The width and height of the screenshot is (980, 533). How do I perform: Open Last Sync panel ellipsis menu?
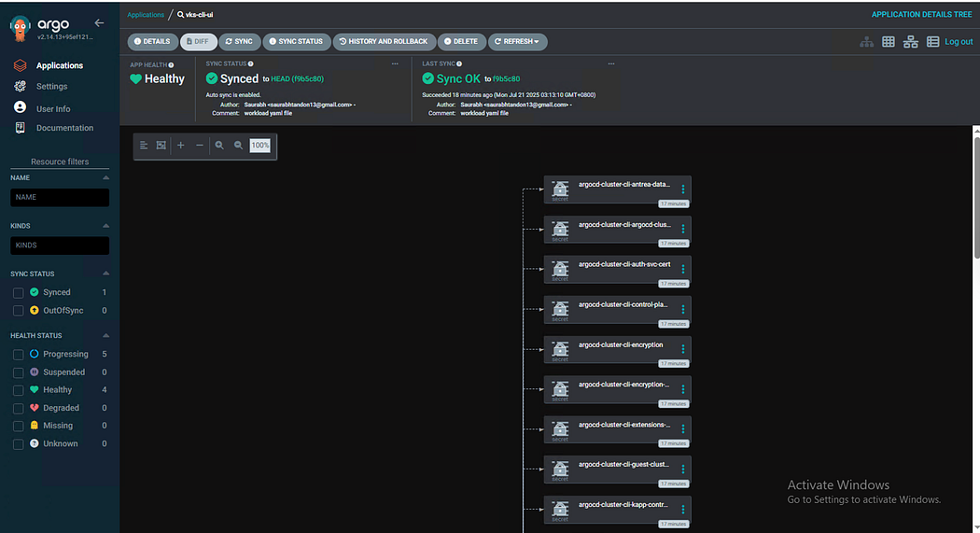pyautogui.click(x=611, y=63)
